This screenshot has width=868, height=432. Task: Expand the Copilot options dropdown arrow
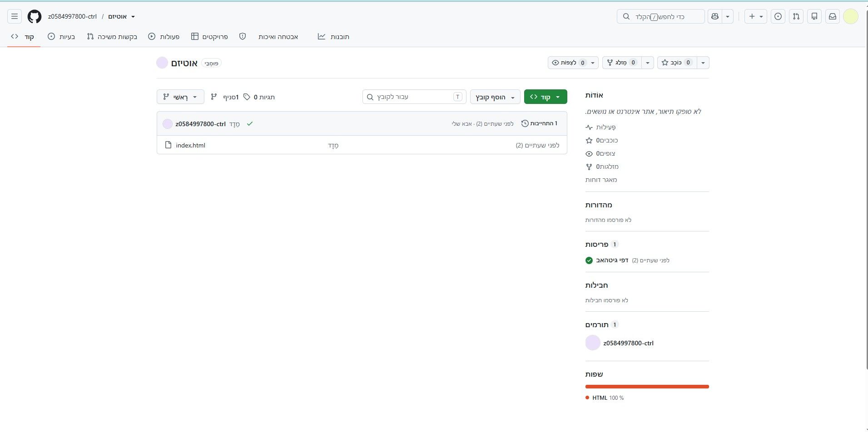tap(728, 16)
